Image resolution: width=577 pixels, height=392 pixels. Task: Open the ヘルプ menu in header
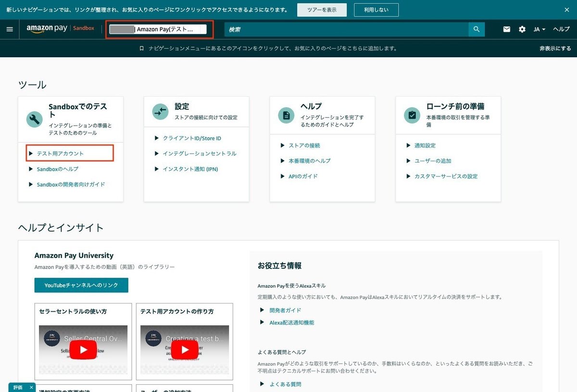click(x=561, y=29)
